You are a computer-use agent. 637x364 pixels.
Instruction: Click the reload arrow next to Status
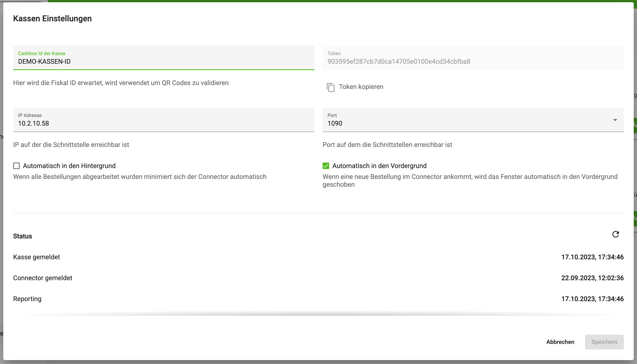(x=616, y=234)
